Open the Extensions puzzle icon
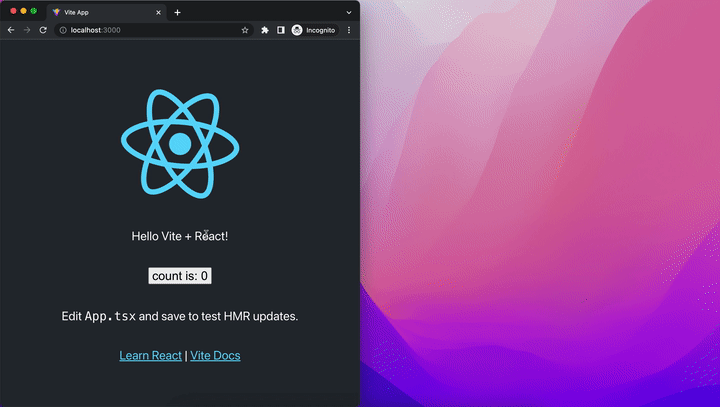Screen dimensions: 720x407 pyautogui.click(x=265, y=30)
